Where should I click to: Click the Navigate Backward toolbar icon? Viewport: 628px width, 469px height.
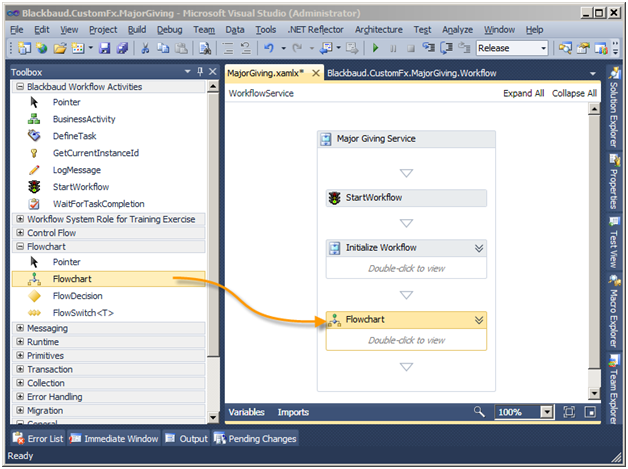tap(326, 48)
